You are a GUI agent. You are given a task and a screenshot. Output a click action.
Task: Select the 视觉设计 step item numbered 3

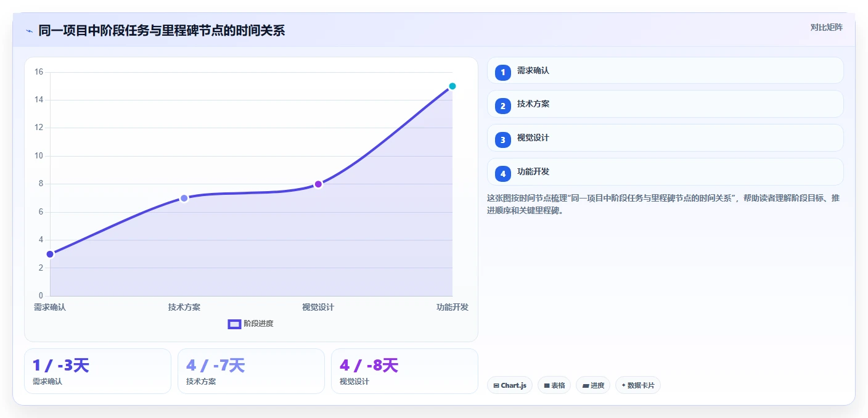(665, 138)
